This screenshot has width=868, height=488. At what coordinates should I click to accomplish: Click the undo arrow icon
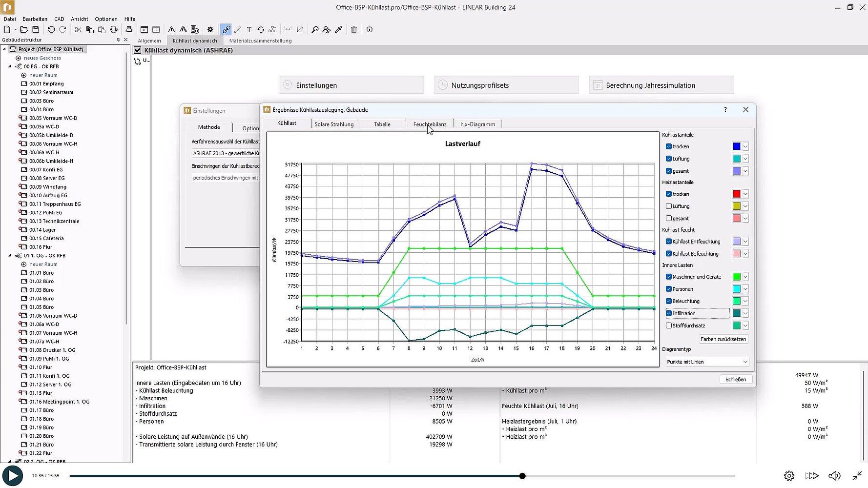pyautogui.click(x=51, y=30)
